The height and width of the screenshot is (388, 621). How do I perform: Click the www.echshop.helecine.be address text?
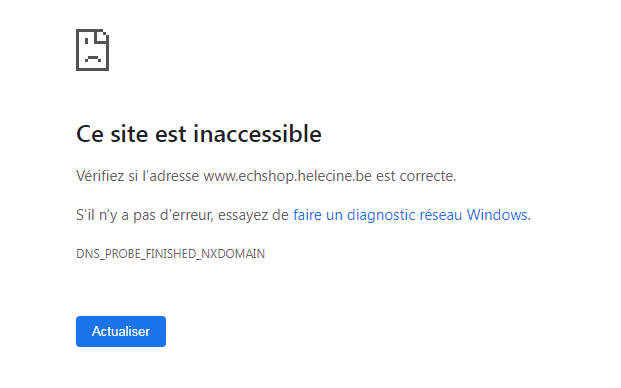click(x=288, y=176)
